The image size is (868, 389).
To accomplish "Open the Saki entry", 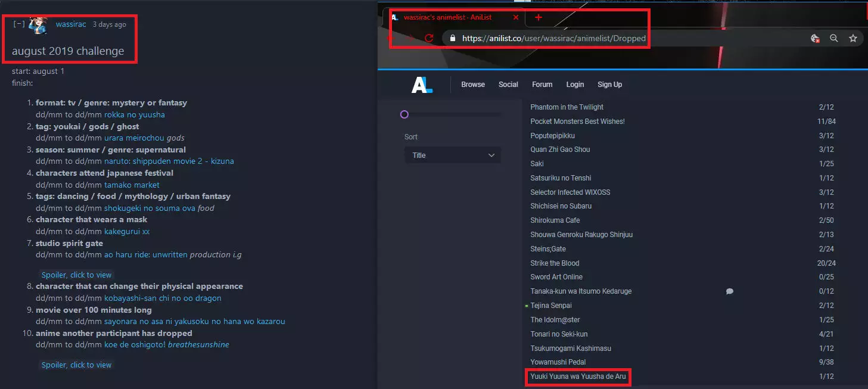I will click(x=537, y=164).
